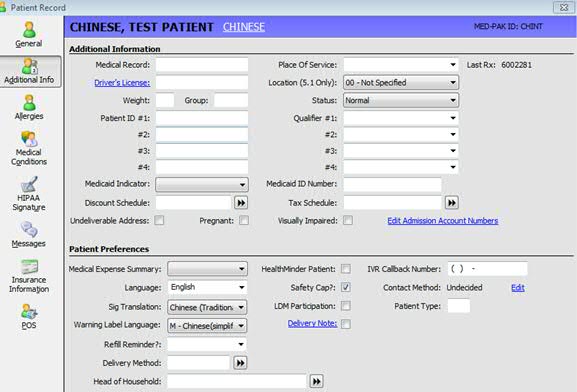The image size is (577, 392).
Task: Click the Medicaid ID Number field
Action: (392, 184)
